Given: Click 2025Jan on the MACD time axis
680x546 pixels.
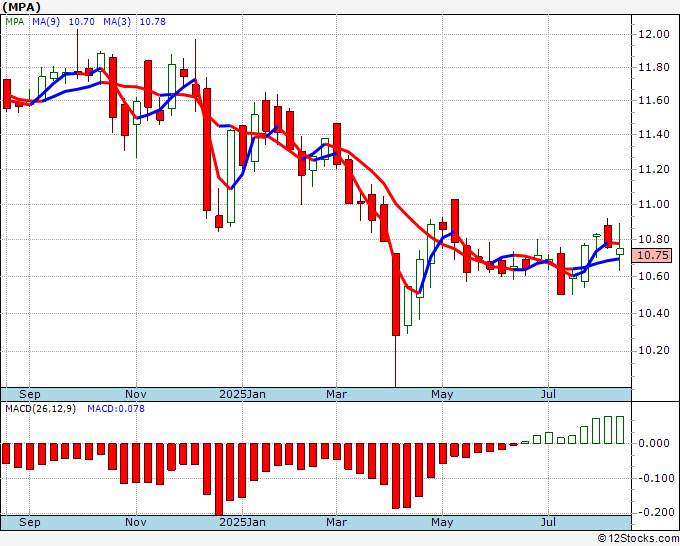Looking at the screenshot, I should [242, 522].
